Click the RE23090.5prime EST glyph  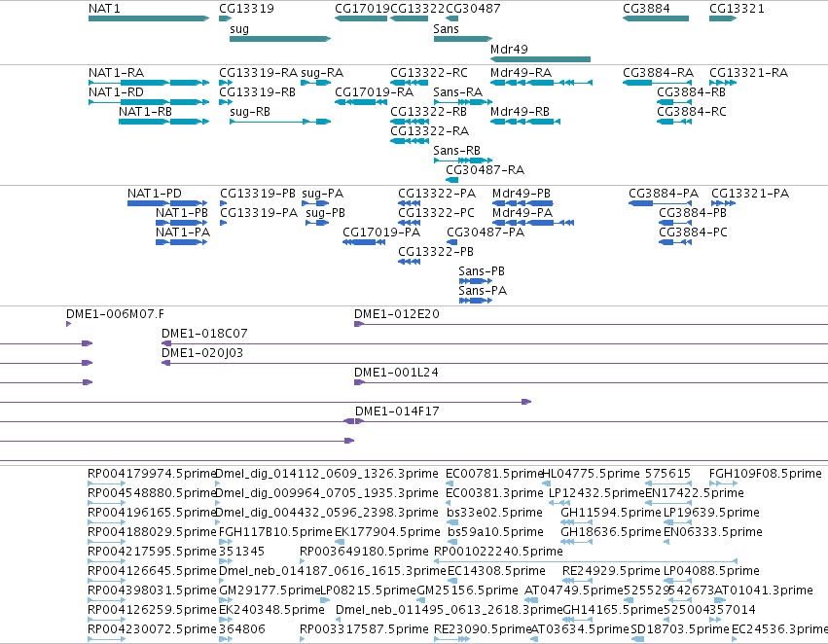click(452, 639)
